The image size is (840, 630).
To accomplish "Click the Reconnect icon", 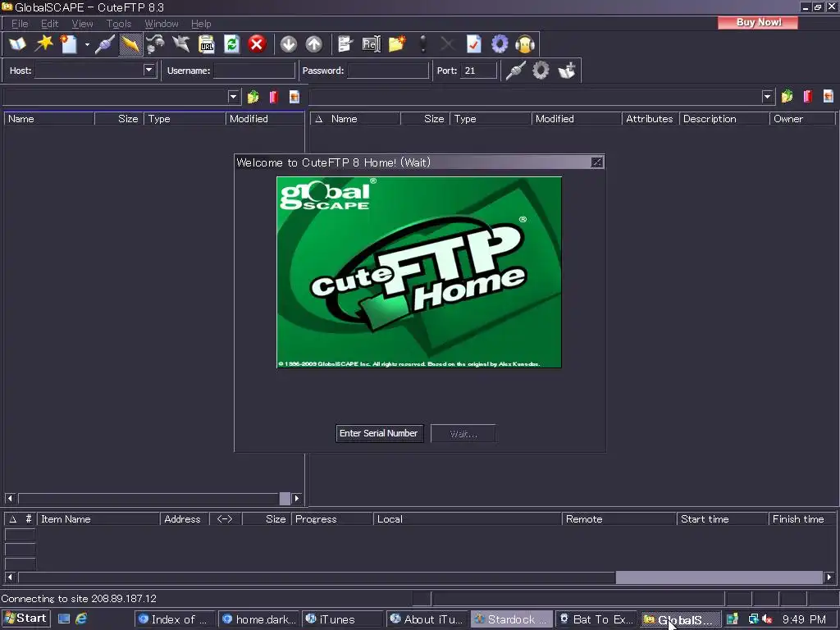I will (156, 44).
